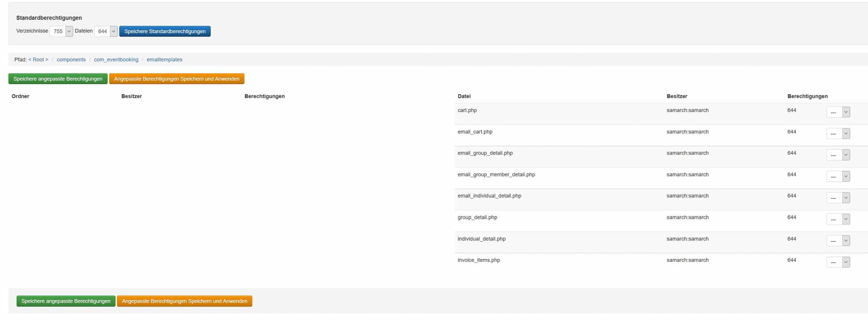This screenshot has height=320, width=868.
Task: Navigate to Root in the path breadcrumb
Action: click(x=38, y=60)
